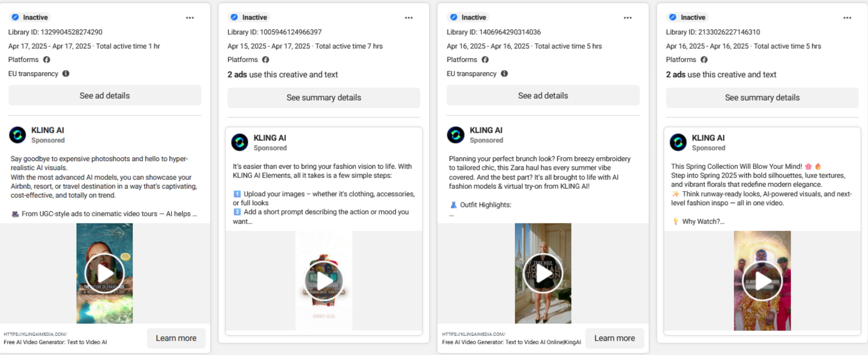Viewport: 868px width, 355px height.
Task: Play the KLING AI Elements fashion video
Action: (323, 280)
